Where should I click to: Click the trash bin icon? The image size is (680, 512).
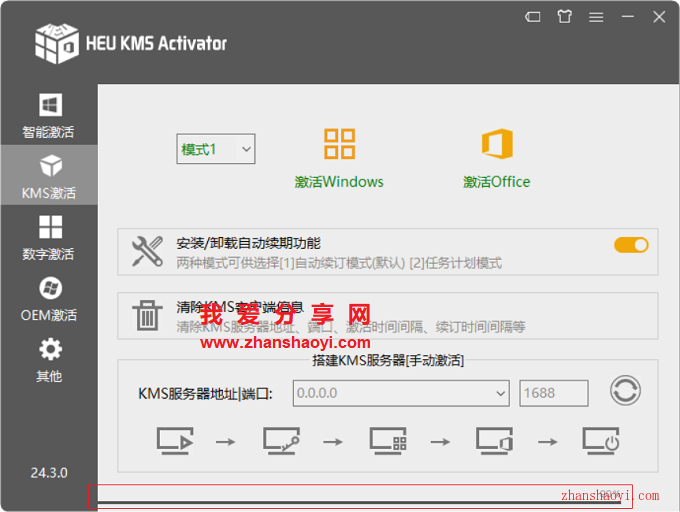tap(147, 315)
